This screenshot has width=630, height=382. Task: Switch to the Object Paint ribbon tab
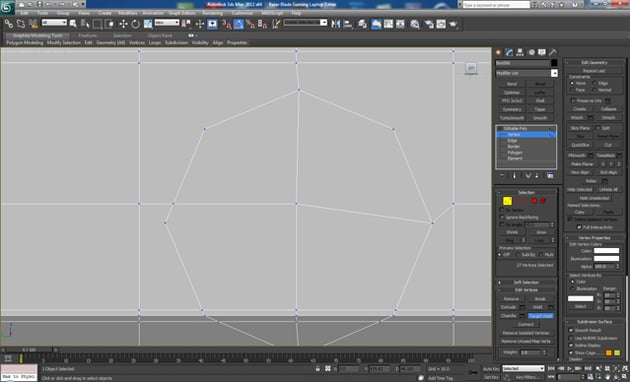160,35
